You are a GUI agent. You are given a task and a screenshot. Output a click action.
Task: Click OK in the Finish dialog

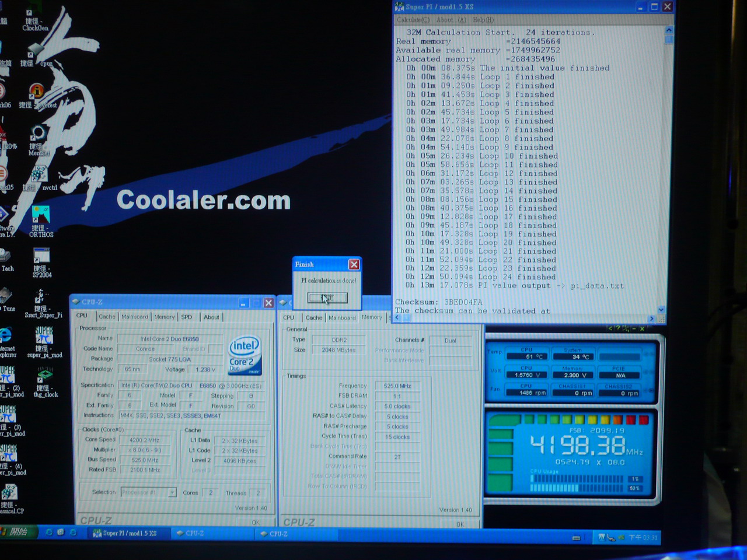pyautogui.click(x=327, y=297)
